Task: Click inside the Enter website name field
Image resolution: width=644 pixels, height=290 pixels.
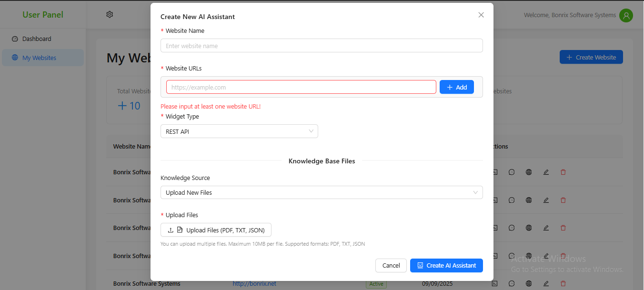Action: click(321, 45)
